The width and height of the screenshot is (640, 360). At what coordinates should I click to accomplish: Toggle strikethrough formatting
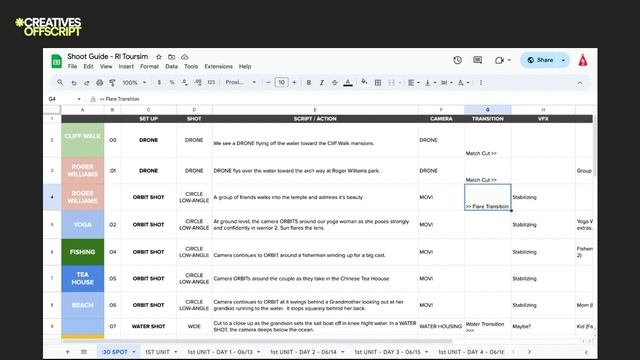[x=335, y=82]
